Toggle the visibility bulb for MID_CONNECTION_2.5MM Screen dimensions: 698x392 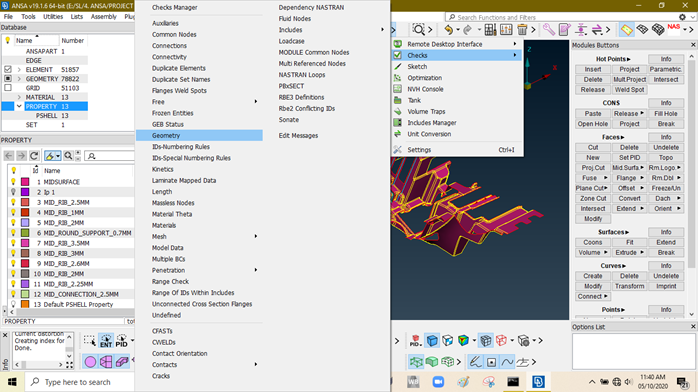[13, 294]
